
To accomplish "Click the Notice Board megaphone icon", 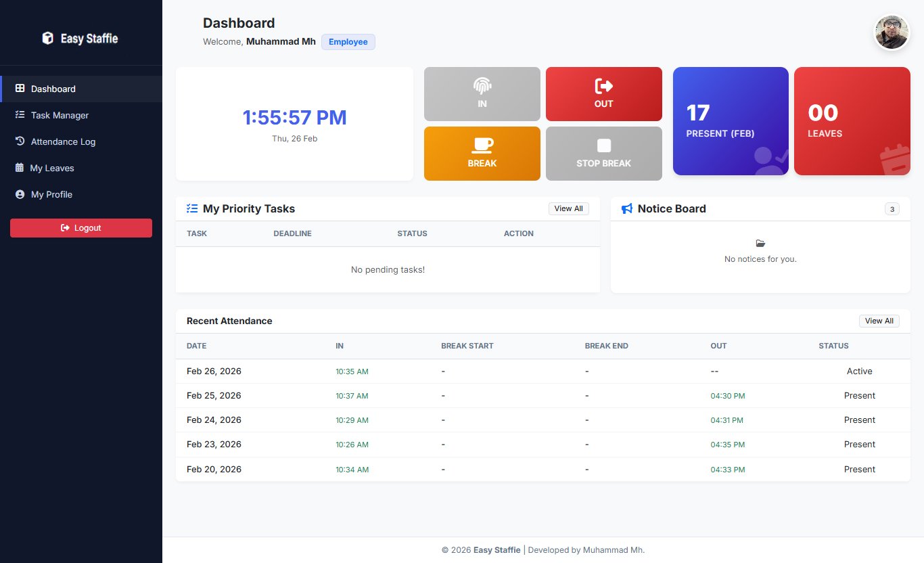I will [627, 209].
